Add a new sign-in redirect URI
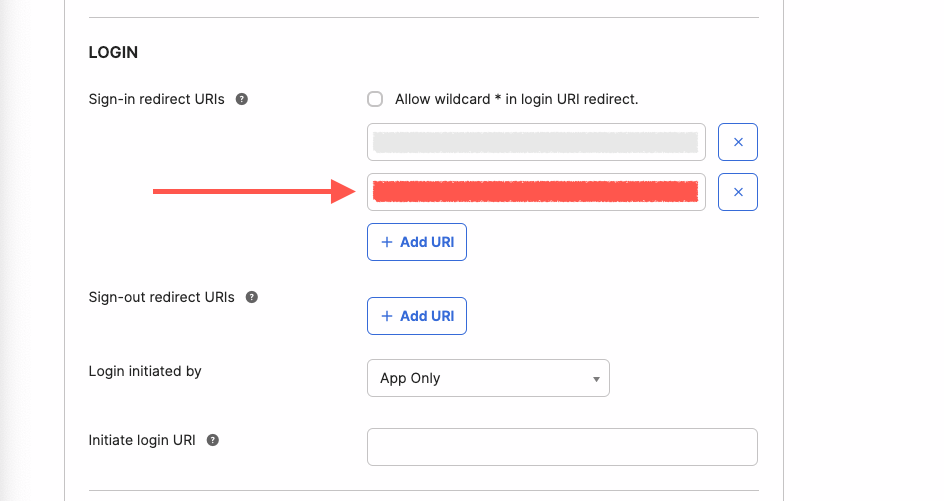This screenshot has width=944, height=501. [417, 242]
